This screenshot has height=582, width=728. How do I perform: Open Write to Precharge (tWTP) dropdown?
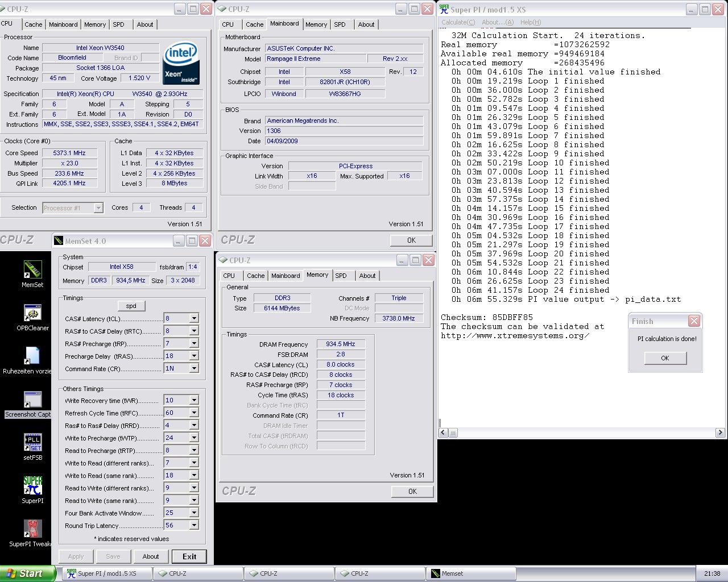194,438
